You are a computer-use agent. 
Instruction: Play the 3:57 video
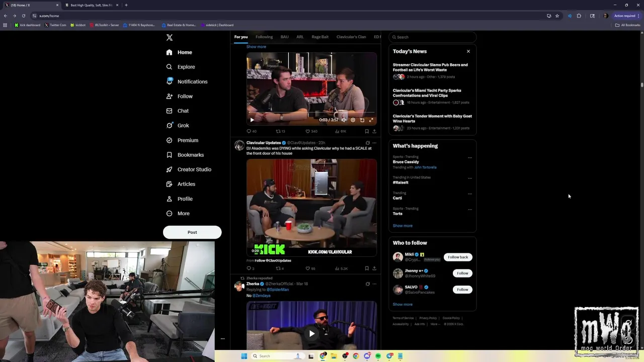coord(252,120)
